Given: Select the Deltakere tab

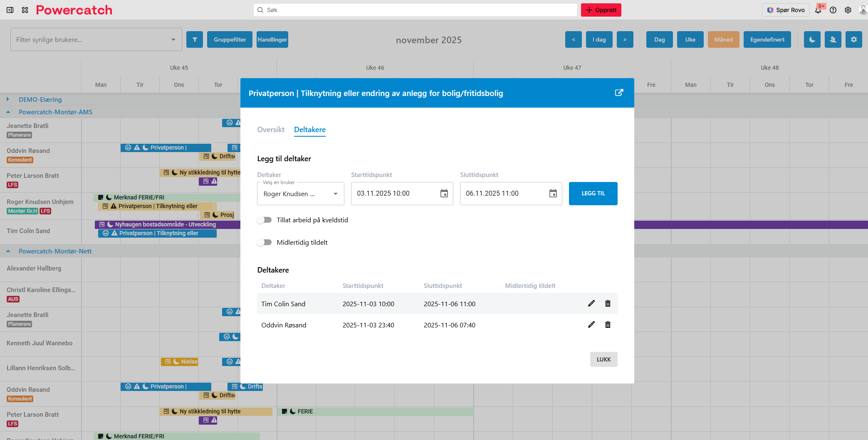Looking at the screenshot, I should click(309, 130).
